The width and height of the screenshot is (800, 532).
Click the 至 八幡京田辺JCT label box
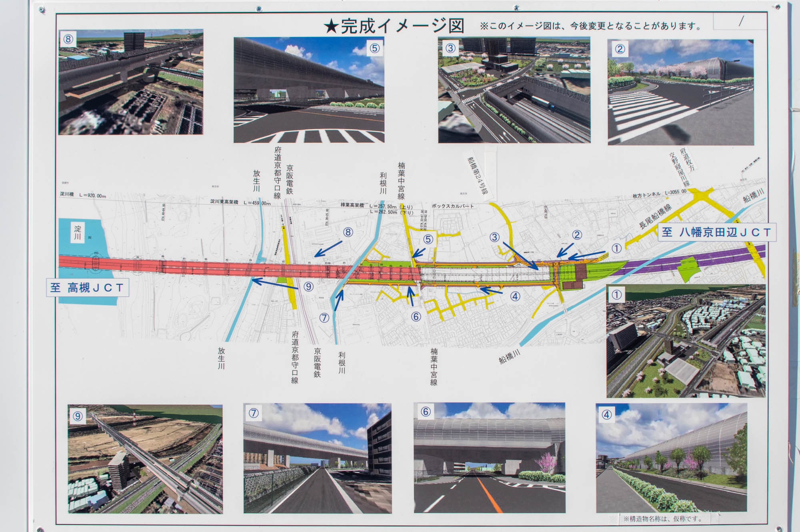(716, 232)
